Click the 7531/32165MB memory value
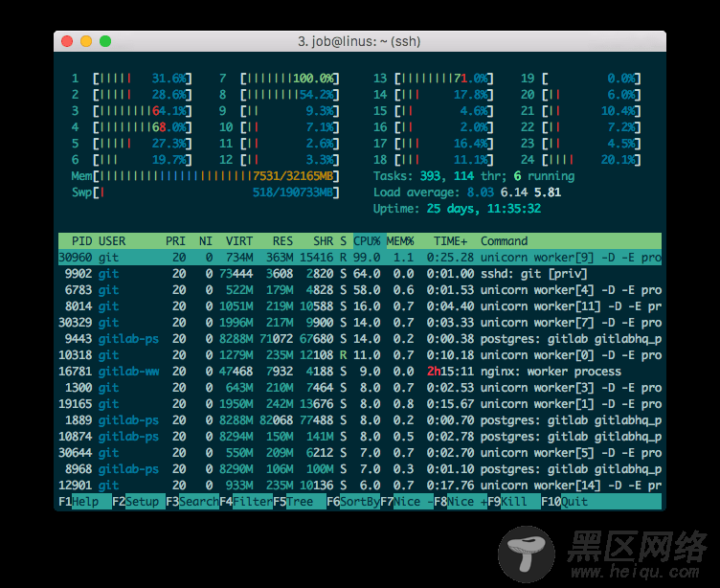The image size is (720, 588). click(293, 176)
